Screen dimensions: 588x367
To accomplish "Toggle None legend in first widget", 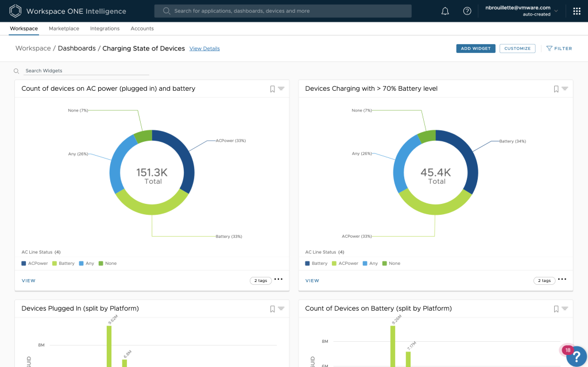I will pyautogui.click(x=107, y=264).
